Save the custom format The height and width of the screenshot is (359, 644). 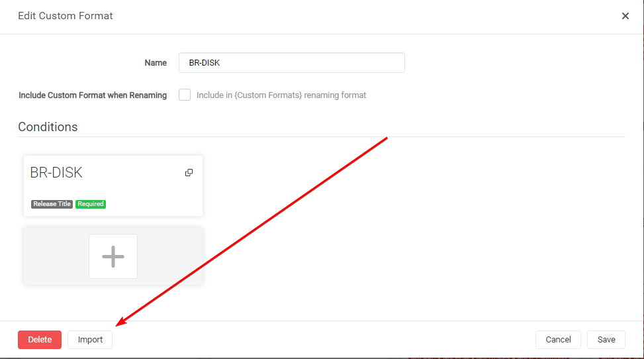coord(606,340)
